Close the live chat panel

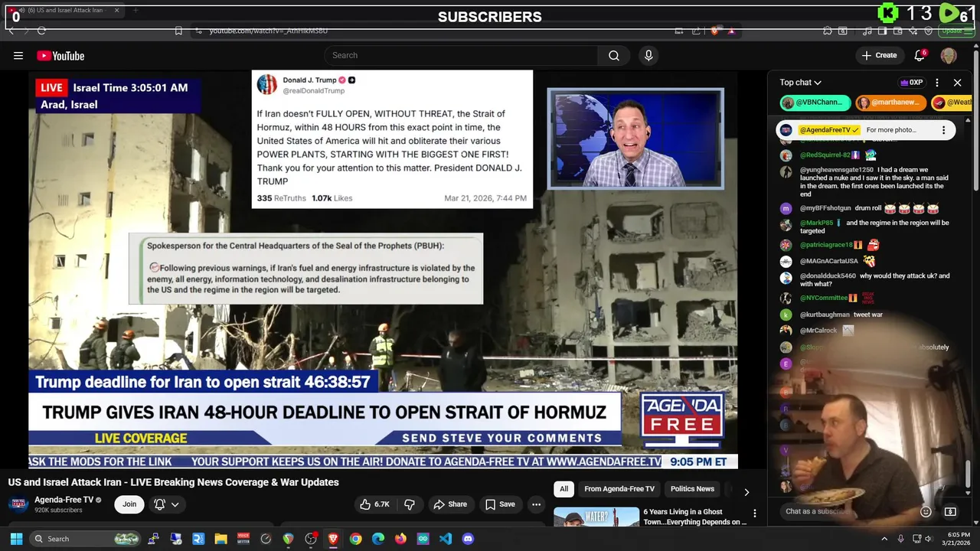pyautogui.click(x=957, y=82)
